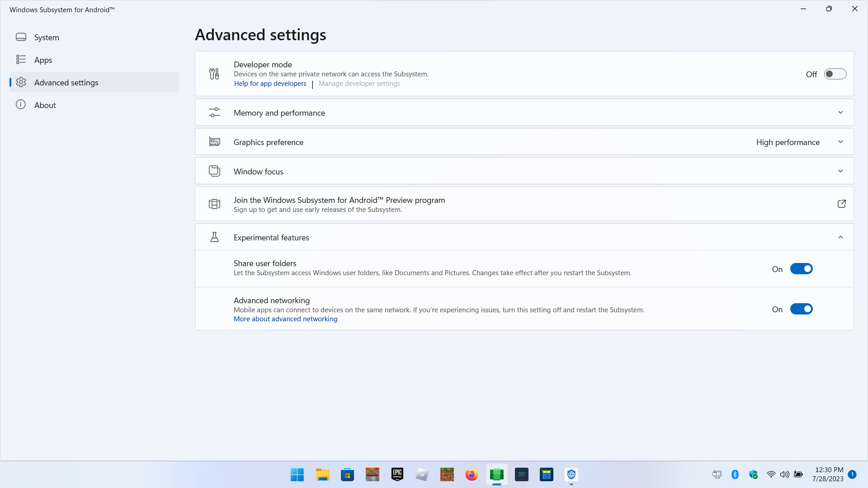Select Advanced settings in the sidebar
Image resolution: width=868 pixels, height=488 pixels.
tap(94, 82)
